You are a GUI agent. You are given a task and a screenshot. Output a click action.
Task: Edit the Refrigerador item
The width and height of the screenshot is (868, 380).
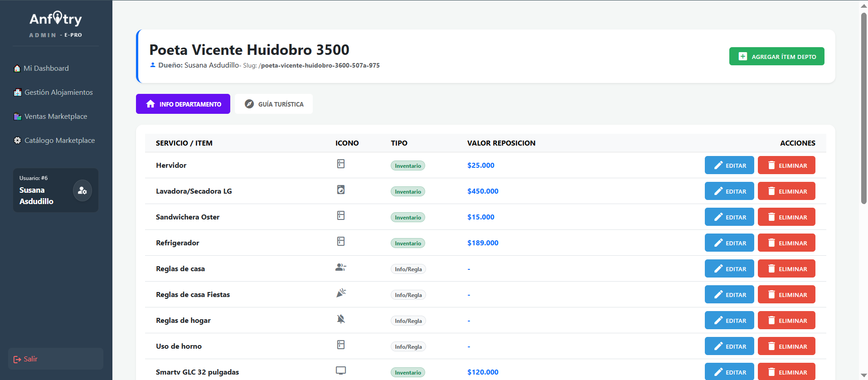click(729, 243)
